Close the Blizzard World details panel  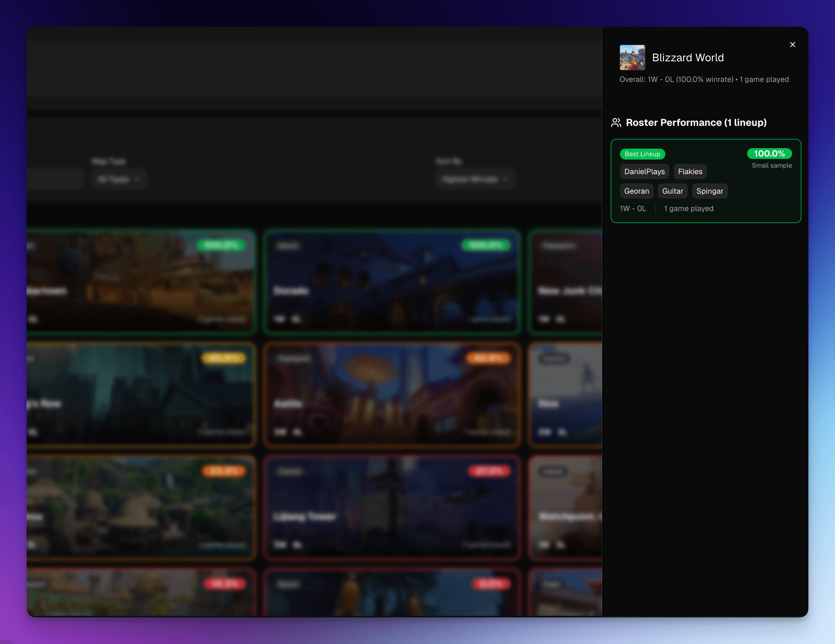tap(792, 45)
